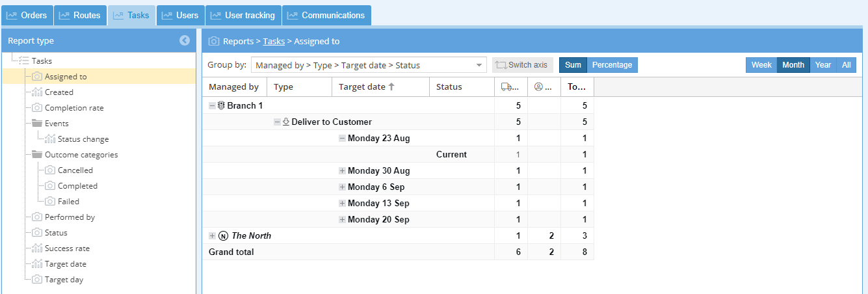The height and width of the screenshot is (294, 868).
Task: Click the truck icon column header
Action: click(x=510, y=87)
